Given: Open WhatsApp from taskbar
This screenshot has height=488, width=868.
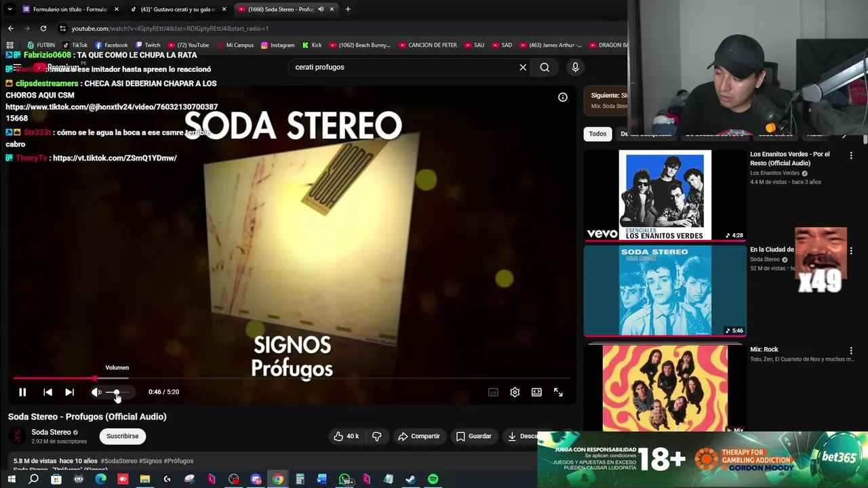Looking at the screenshot, I should point(345,479).
